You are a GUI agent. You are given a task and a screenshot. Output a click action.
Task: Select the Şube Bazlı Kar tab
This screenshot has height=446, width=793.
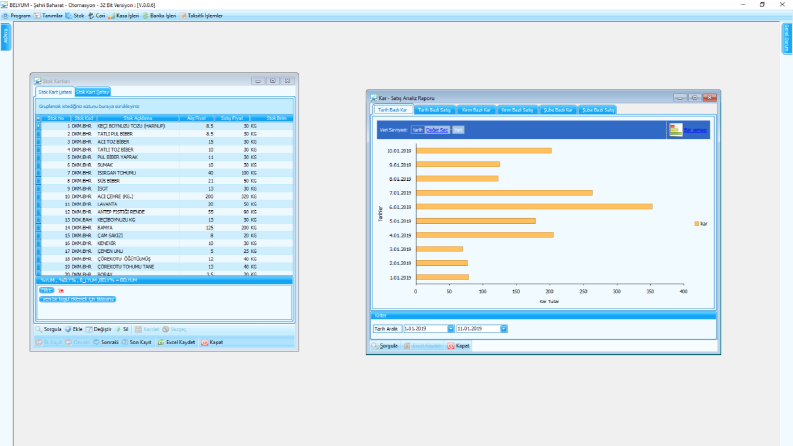(558, 110)
